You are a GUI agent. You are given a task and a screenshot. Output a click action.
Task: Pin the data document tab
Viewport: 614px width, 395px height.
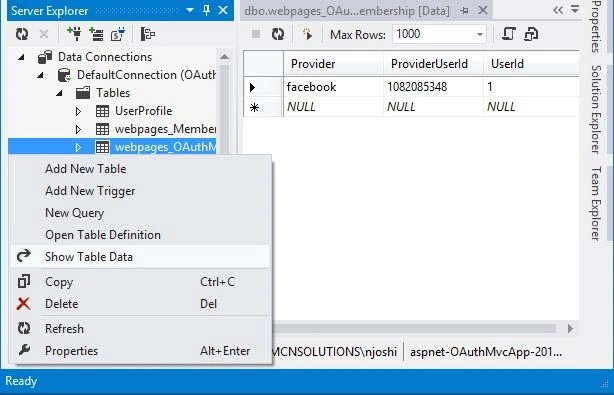pyautogui.click(x=465, y=11)
